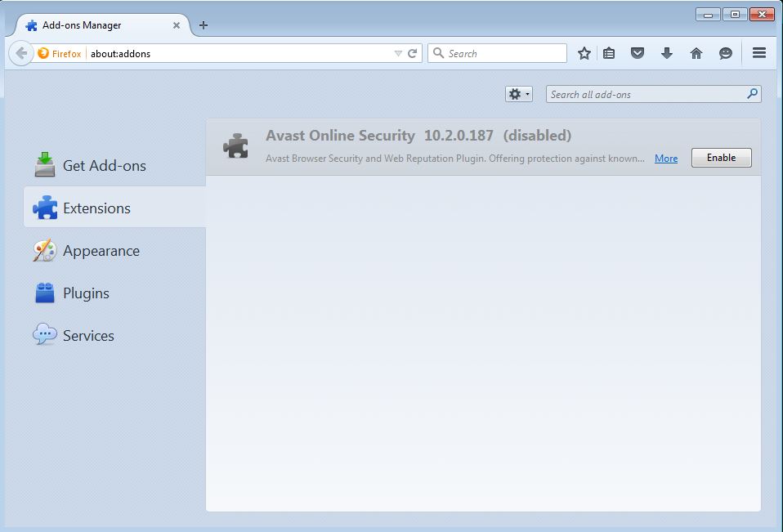Click the (disabled) status label
The height and width of the screenshot is (532, 783).
(537, 135)
